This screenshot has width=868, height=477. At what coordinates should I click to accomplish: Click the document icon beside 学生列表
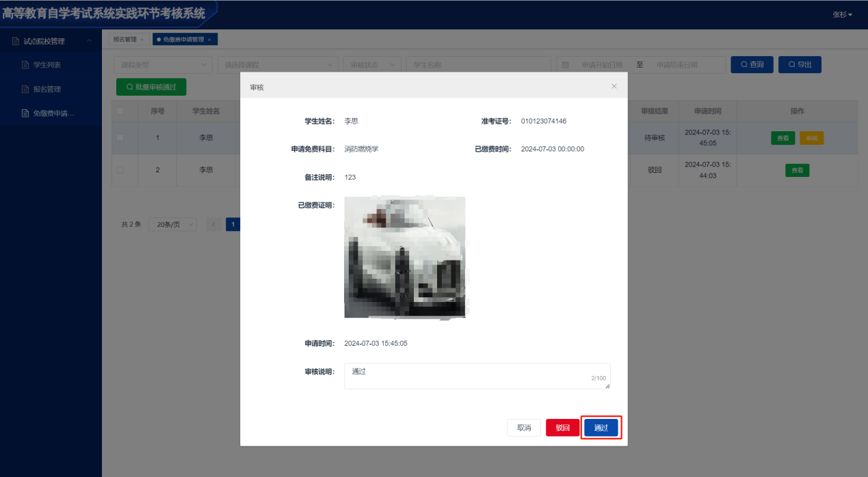coord(25,65)
